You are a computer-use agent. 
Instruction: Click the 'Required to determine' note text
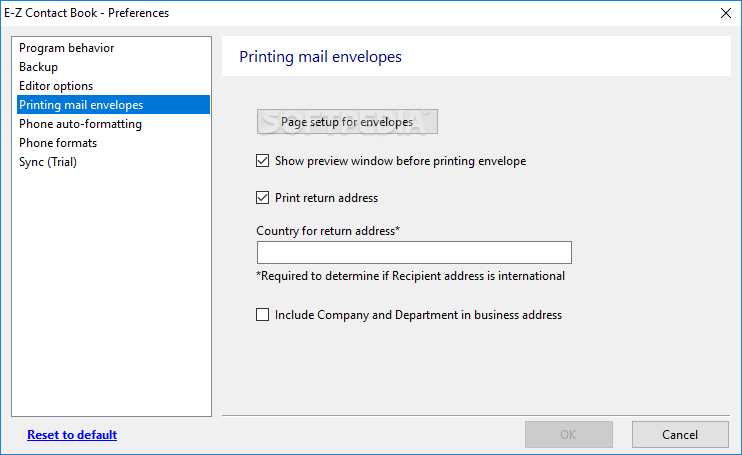coord(410,276)
